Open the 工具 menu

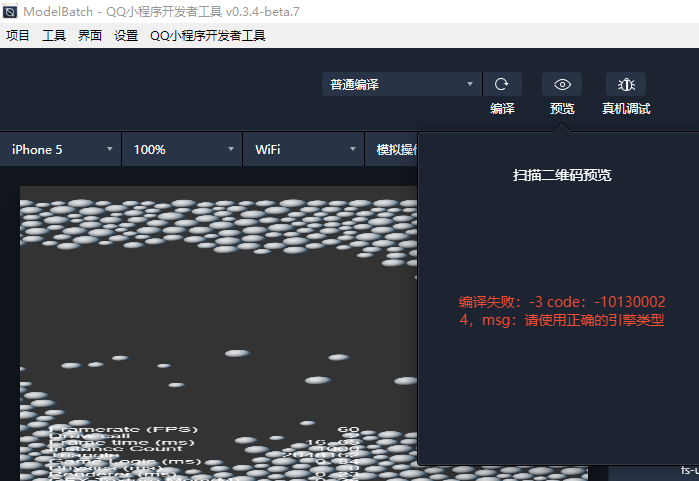coord(53,35)
